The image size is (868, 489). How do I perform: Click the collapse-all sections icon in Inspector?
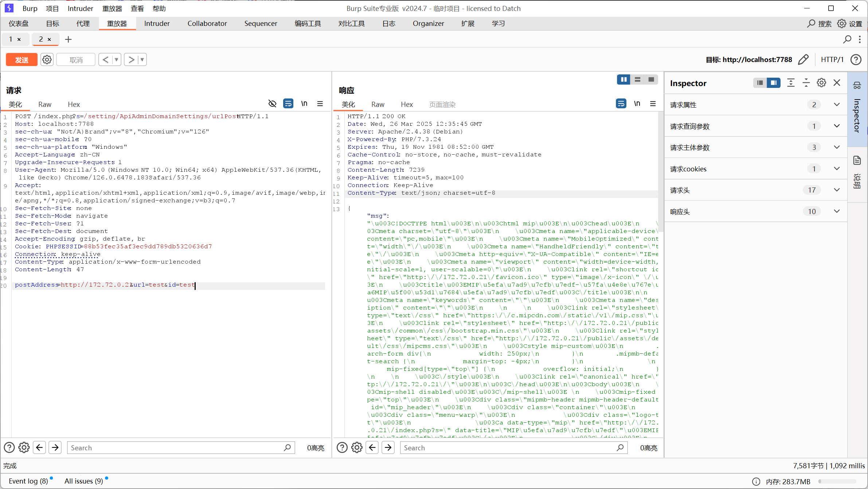pos(806,83)
